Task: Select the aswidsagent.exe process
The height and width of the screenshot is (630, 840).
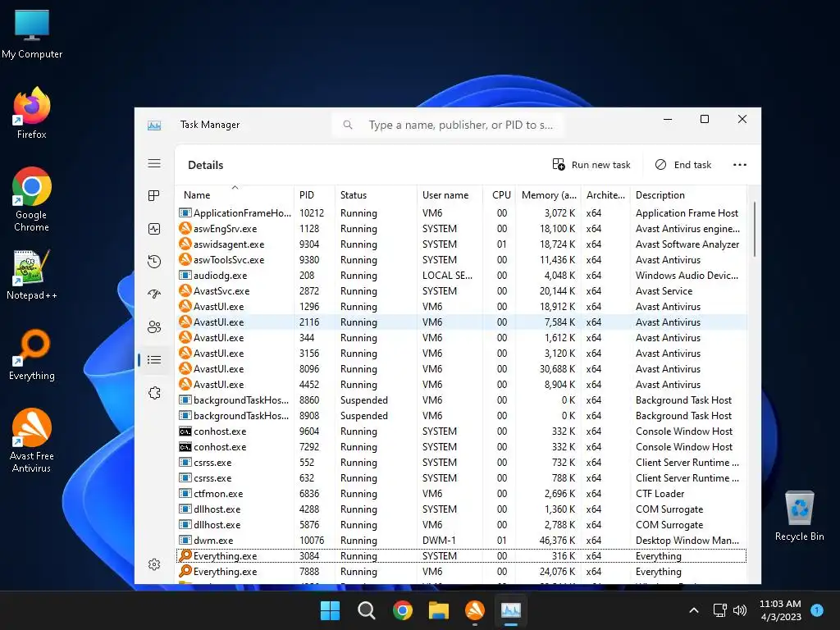Action: point(461,244)
